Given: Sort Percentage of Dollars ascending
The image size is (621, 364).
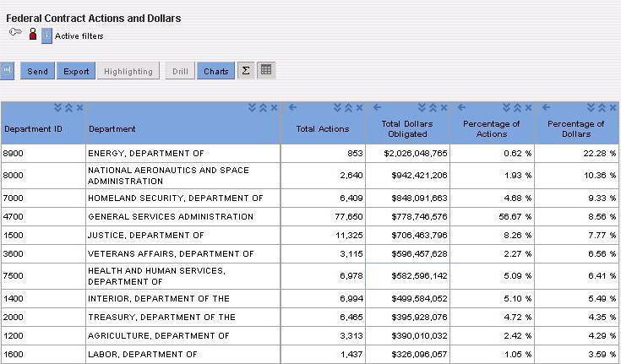Looking at the screenshot, I should click(602, 107).
